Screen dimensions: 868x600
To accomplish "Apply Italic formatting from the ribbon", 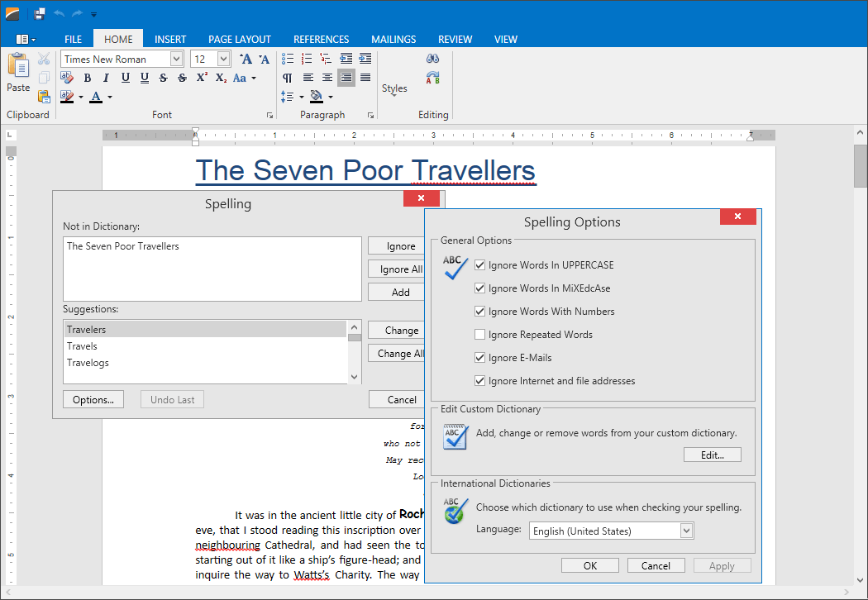I will 105,78.
